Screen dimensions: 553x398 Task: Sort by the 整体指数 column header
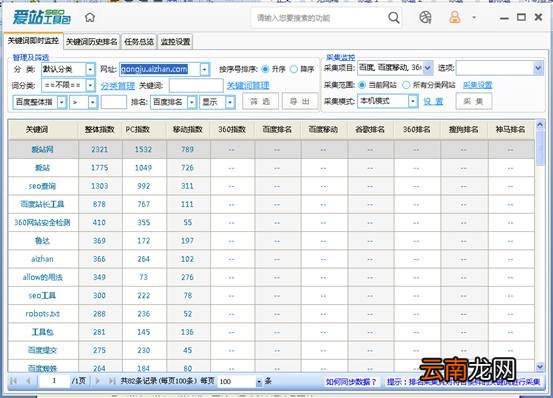pyautogui.click(x=100, y=129)
